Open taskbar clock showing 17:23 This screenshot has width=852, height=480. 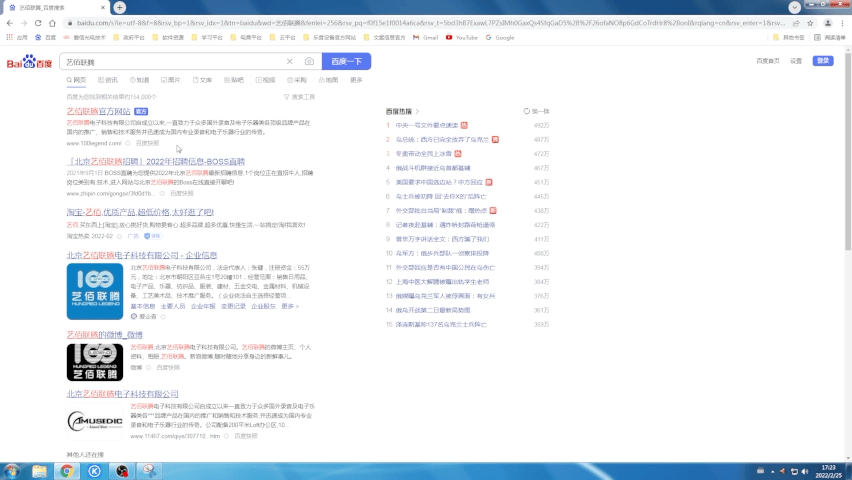(x=829, y=471)
